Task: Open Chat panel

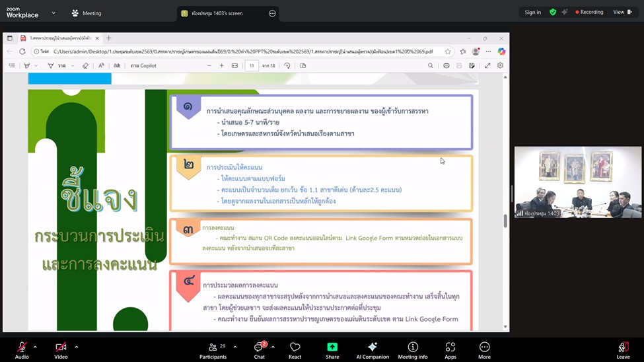Action: pos(259,350)
